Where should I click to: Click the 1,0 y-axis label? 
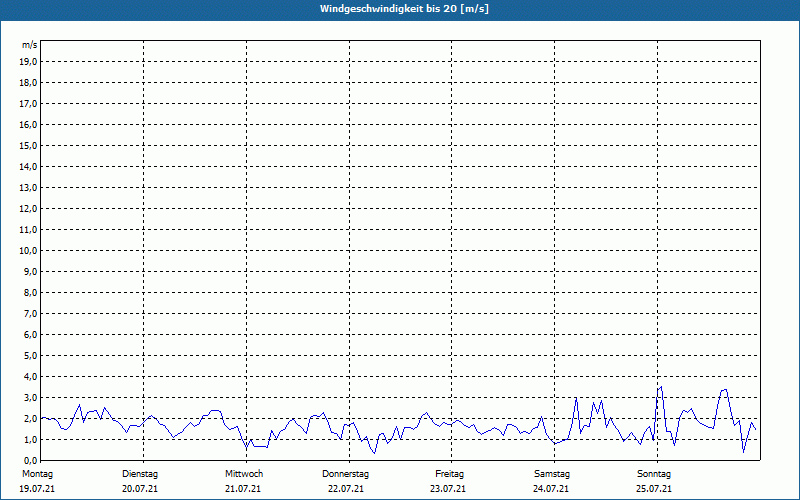(x=32, y=439)
